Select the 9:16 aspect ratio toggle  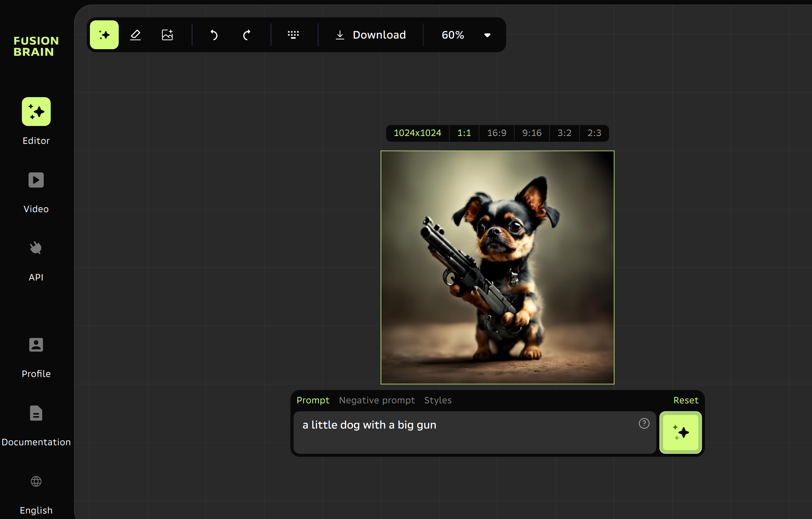tap(532, 133)
